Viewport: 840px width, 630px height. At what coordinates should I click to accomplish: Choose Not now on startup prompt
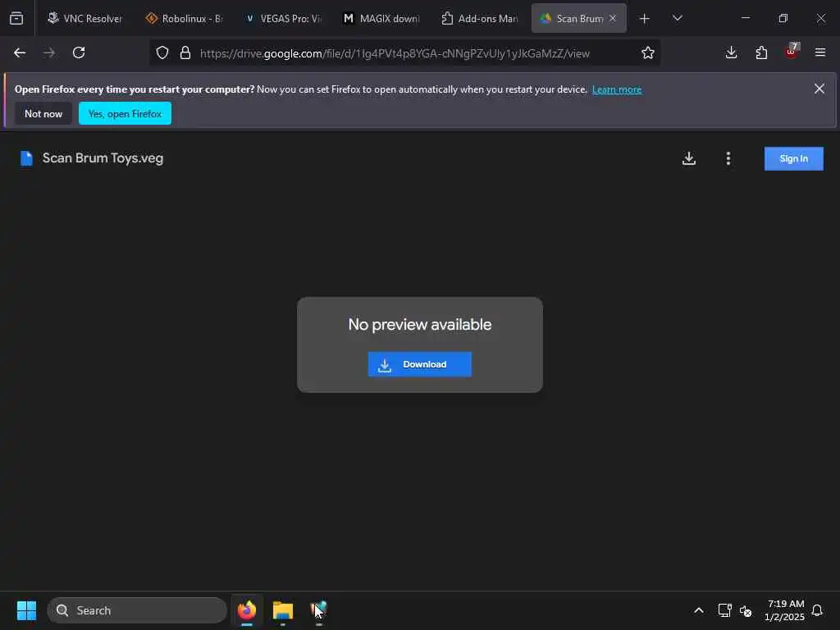43,113
